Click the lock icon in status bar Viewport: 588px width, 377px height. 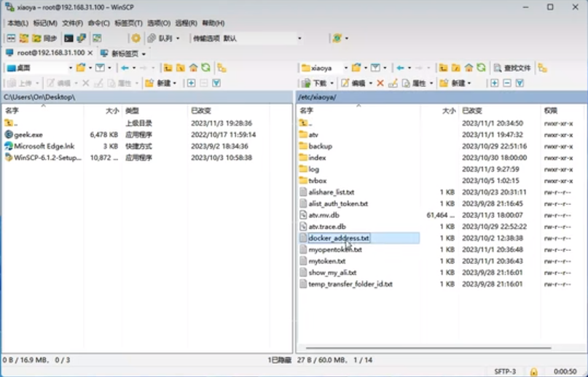(x=533, y=371)
